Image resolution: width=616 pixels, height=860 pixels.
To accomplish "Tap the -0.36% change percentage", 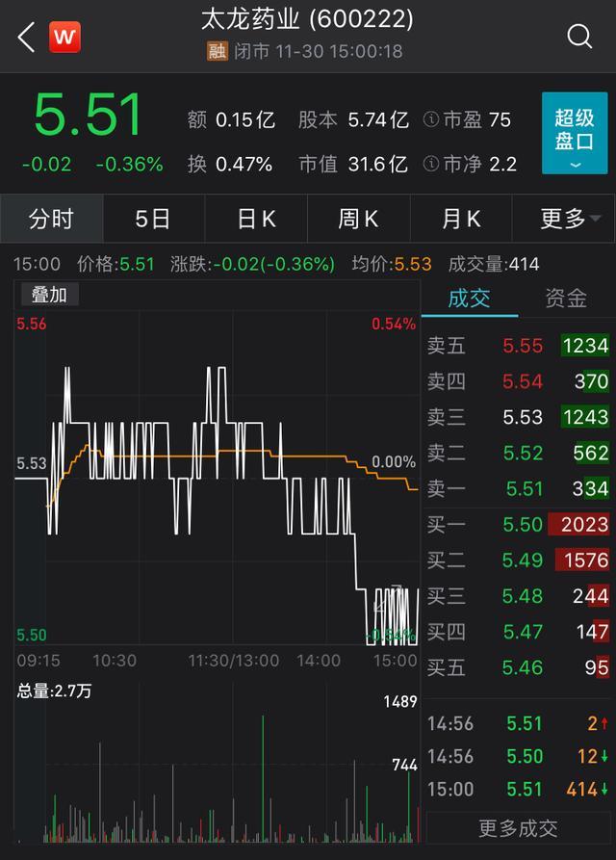I will click(x=130, y=165).
